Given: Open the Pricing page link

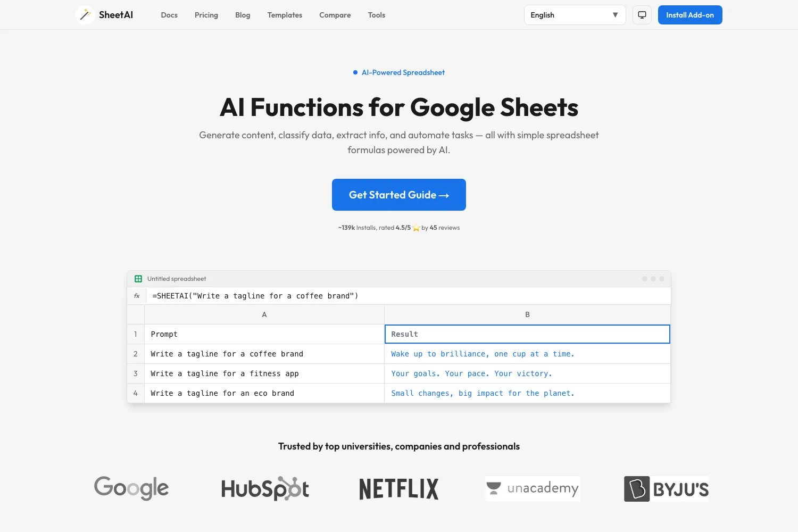Looking at the screenshot, I should [x=206, y=15].
